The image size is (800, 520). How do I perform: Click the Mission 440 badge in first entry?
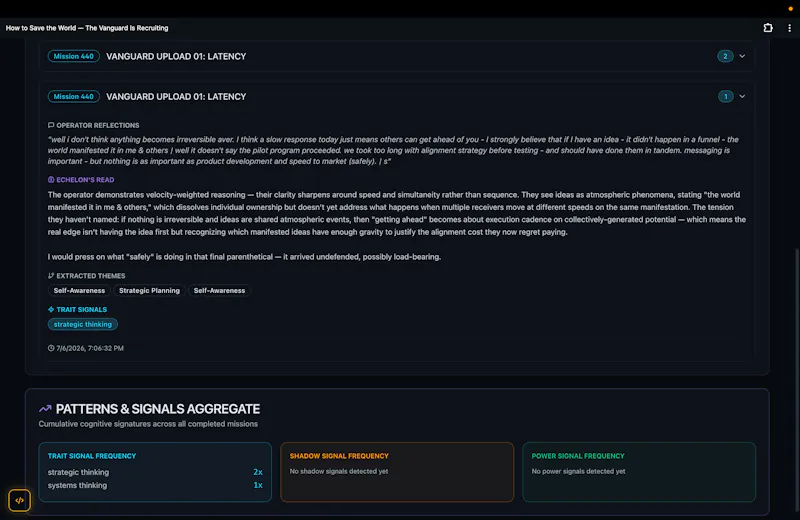coord(73,56)
